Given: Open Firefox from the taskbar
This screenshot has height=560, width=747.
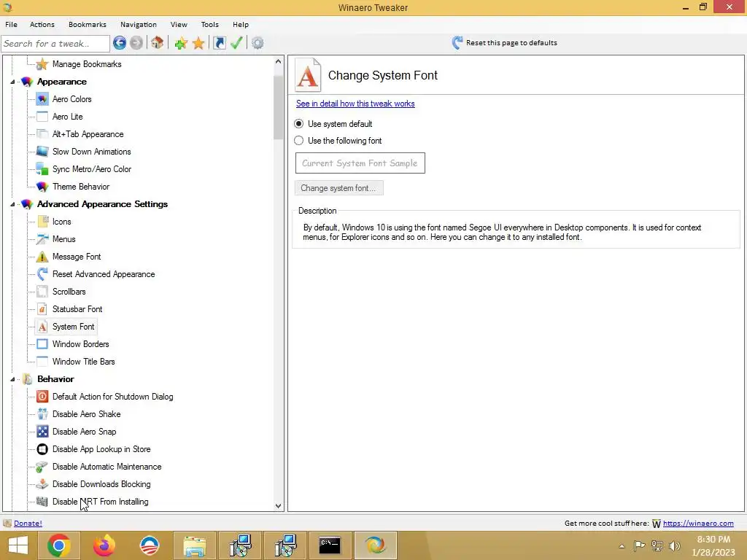Looking at the screenshot, I should point(104,545).
